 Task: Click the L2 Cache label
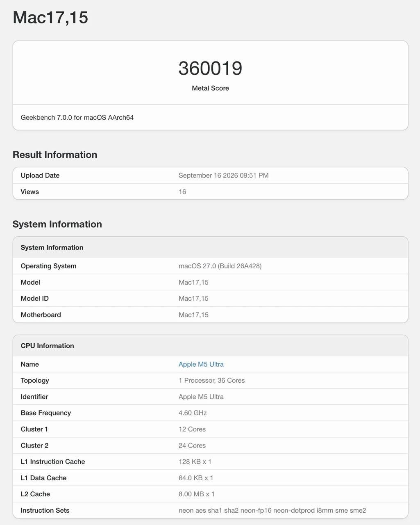coord(35,494)
